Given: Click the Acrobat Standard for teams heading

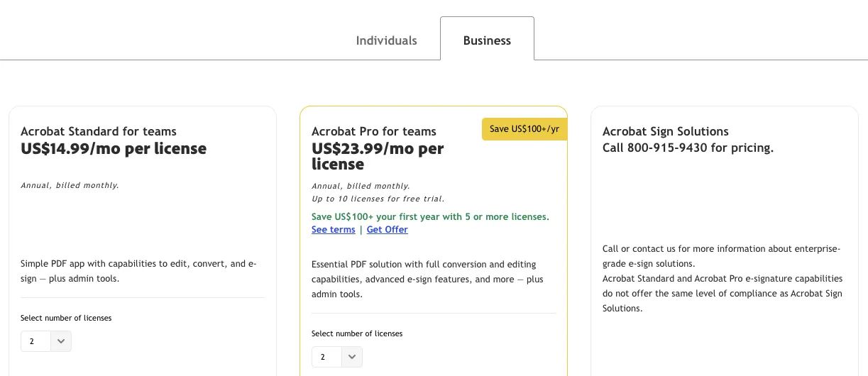Looking at the screenshot, I should coord(99,131).
